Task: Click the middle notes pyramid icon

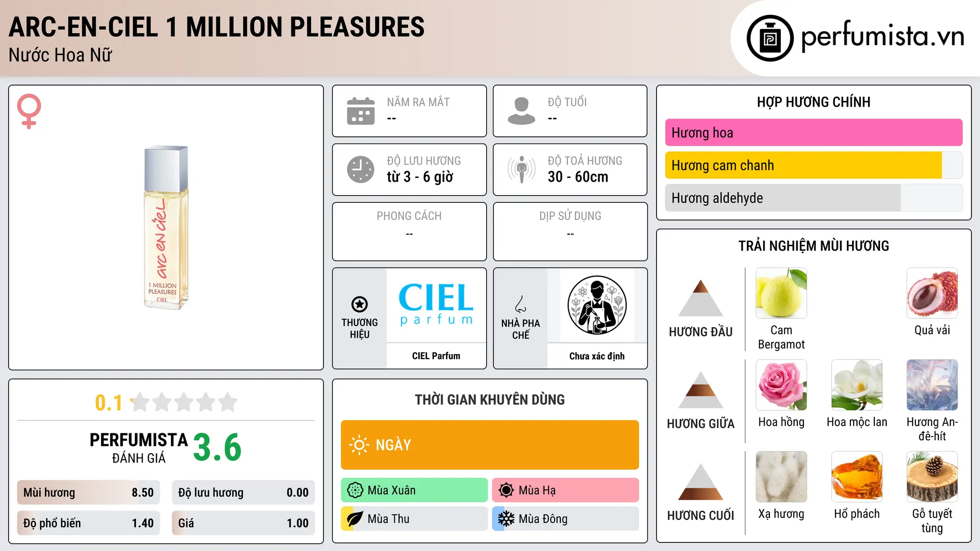Action: pyautogui.click(x=701, y=390)
